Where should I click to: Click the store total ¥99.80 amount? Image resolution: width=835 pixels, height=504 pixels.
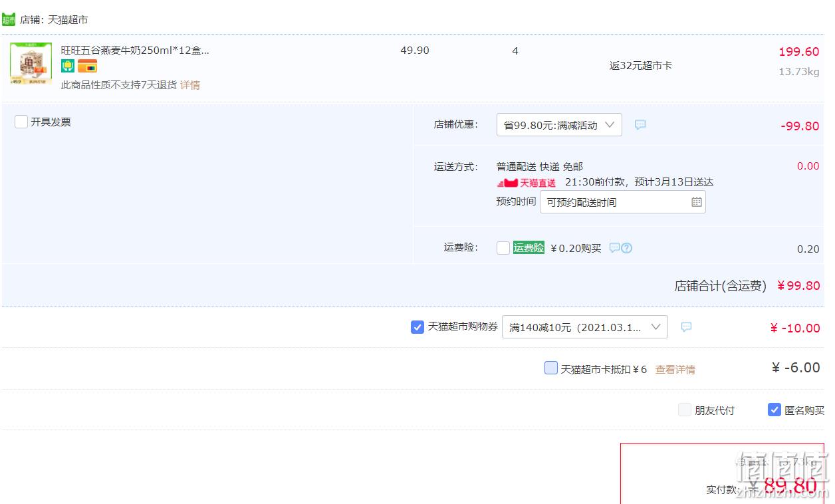click(x=798, y=286)
